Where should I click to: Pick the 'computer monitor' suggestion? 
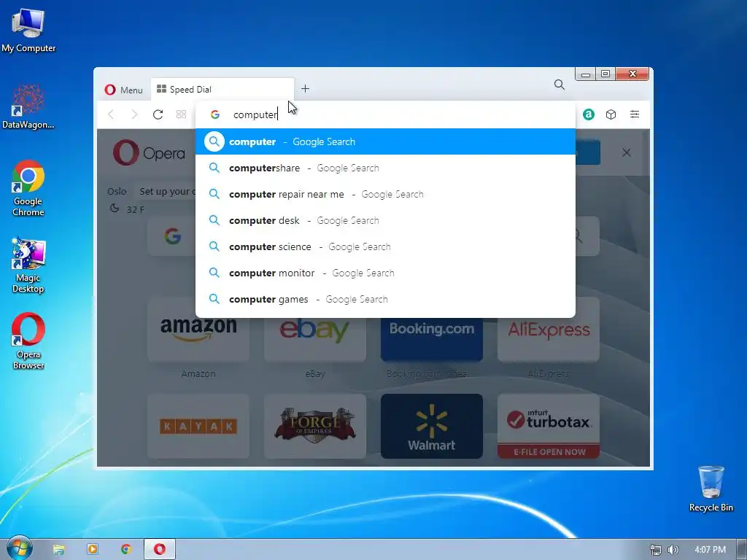tap(385, 273)
